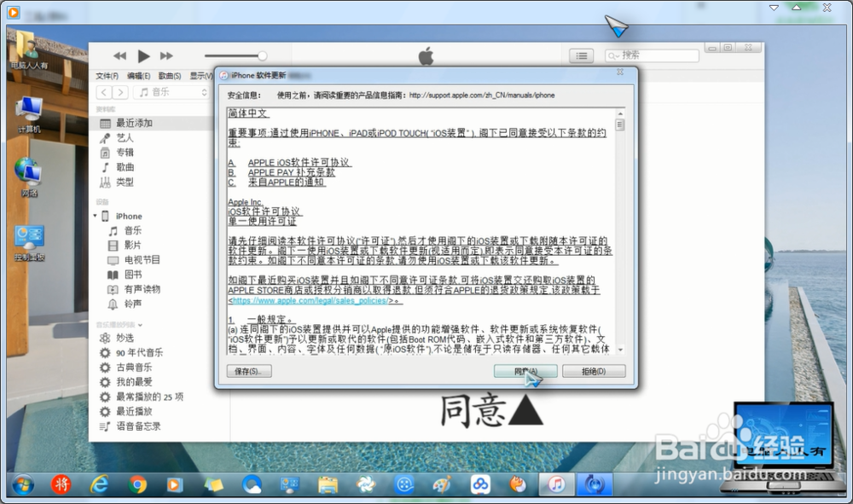Click the license text scrollbar thumb
Viewport: 853px width, 504px height.
(619, 125)
